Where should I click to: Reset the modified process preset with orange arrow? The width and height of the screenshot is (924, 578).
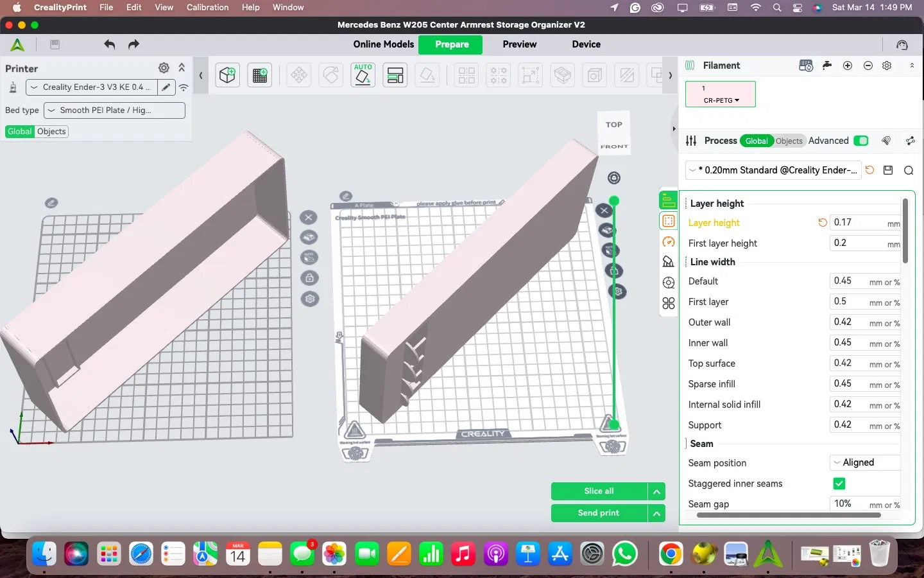coord(869,170)
